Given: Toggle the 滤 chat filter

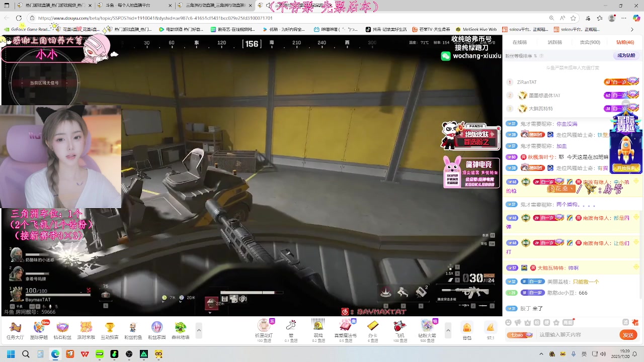Looking at the screenshot, I should (x=625, y=322).
